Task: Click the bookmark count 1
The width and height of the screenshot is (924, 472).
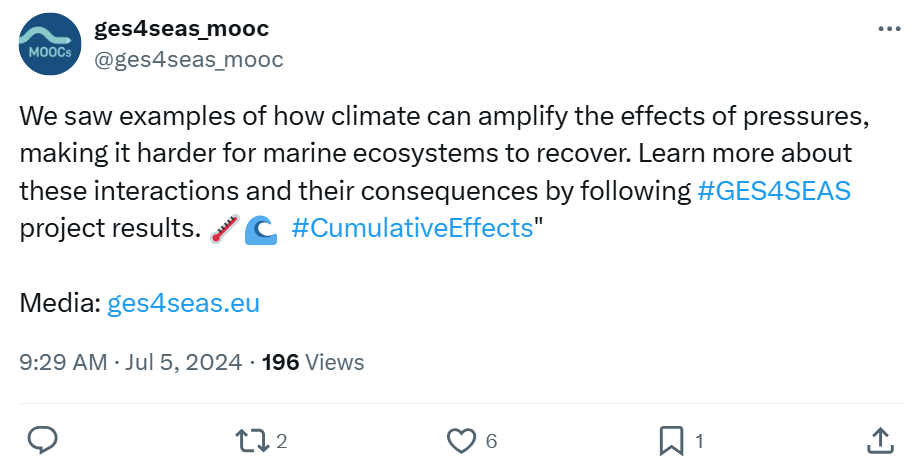Action: pos(699,441)
